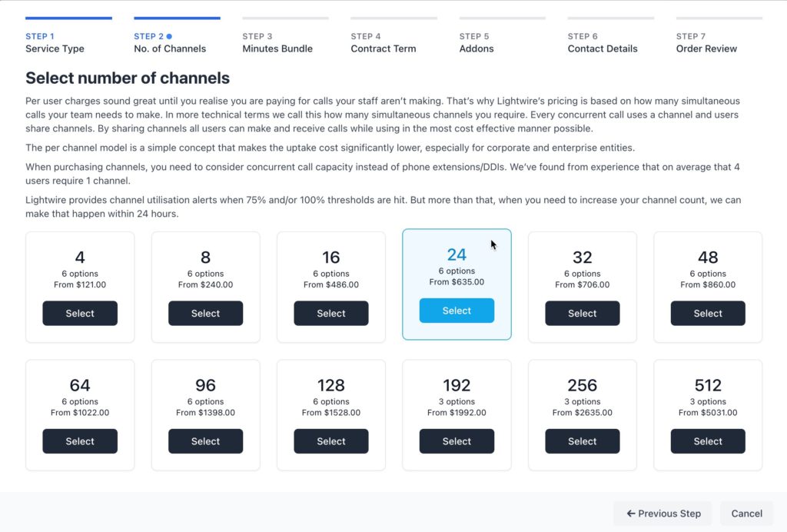Click the Cancel button
This screenshot has height=532, width=787.
[746, 514]
